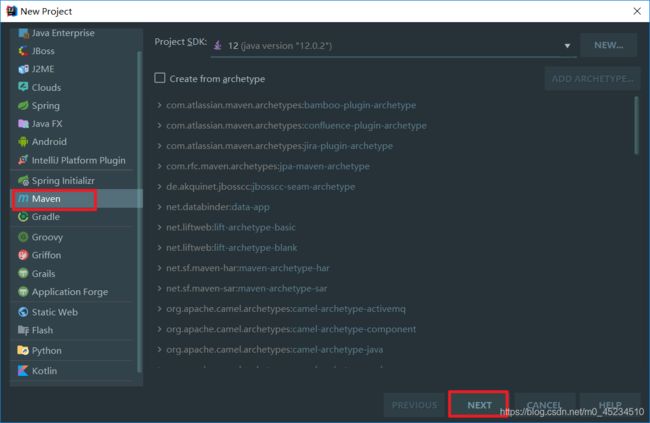Image resolution: width=650 pixels, height=423 pixels.
Task: Close the New Project dialog
Action: (x=637, y=11)
